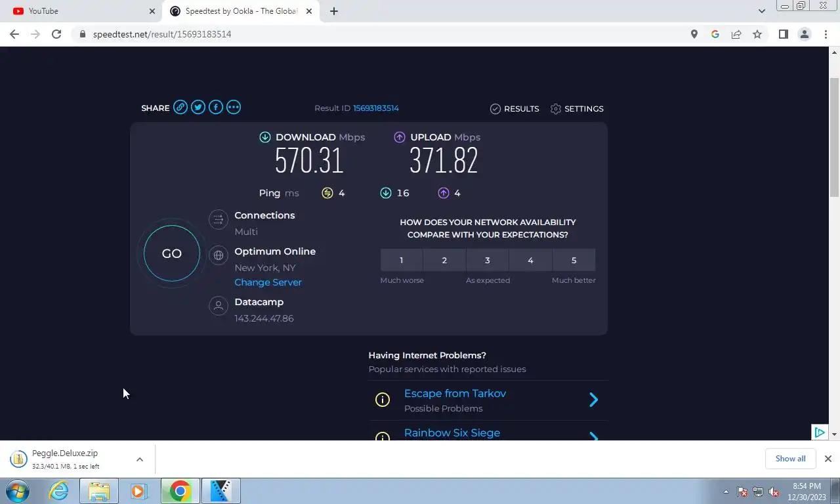Viewport: 840px width, 504px height.
Task: Start a new test with GO
Action: click(x=172, y=253)
